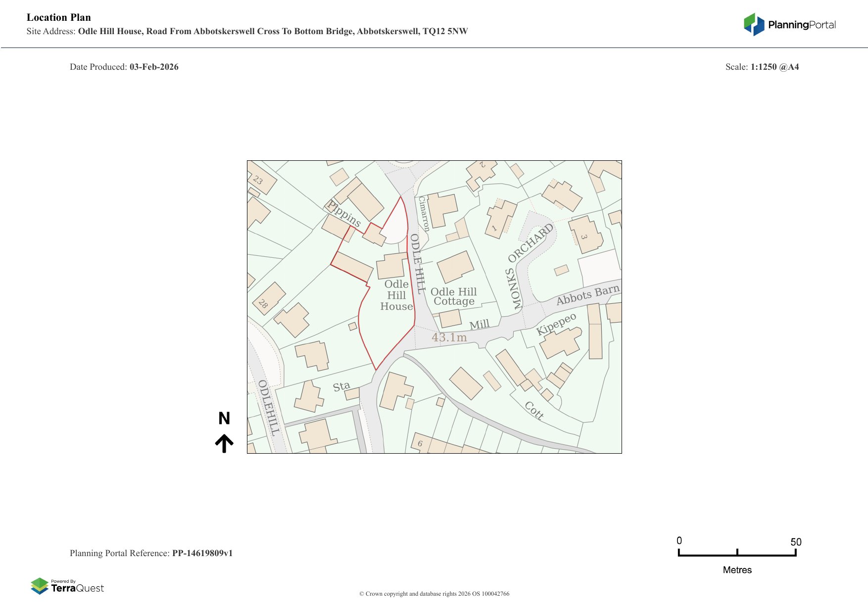Click building number 28 on map
868x614 pixels.
(x=263, y=303)
